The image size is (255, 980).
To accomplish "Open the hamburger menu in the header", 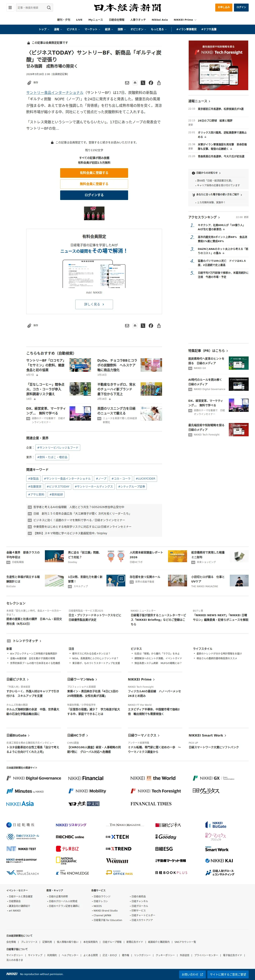I will [x=10, y=7].
